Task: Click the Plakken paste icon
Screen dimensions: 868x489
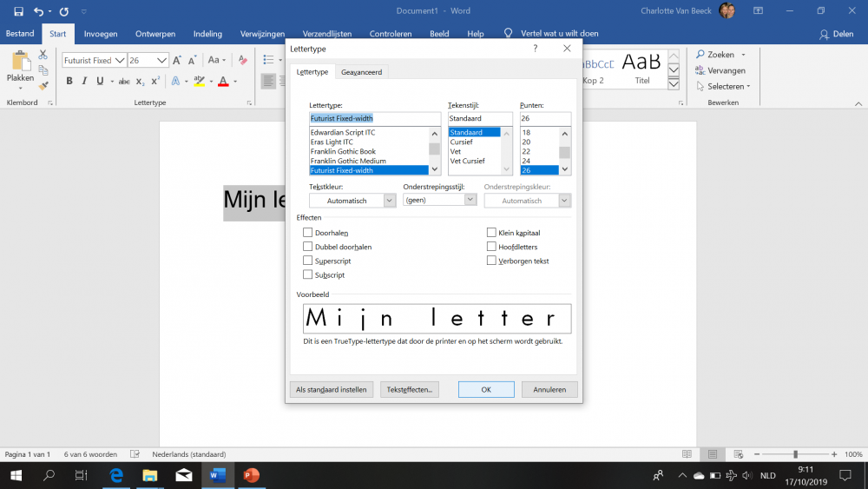Action: (x=20, y=66)
